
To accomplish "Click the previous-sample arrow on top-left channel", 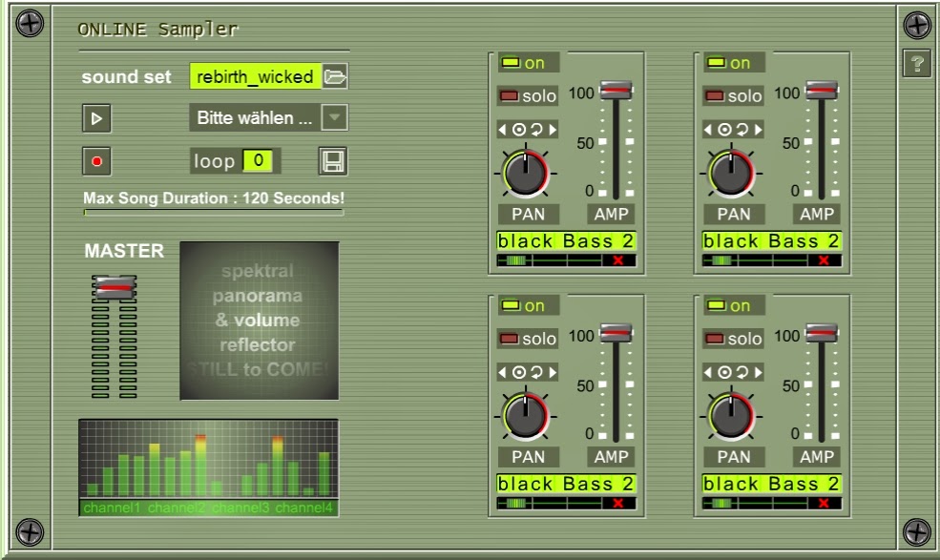I will point(503,130).
